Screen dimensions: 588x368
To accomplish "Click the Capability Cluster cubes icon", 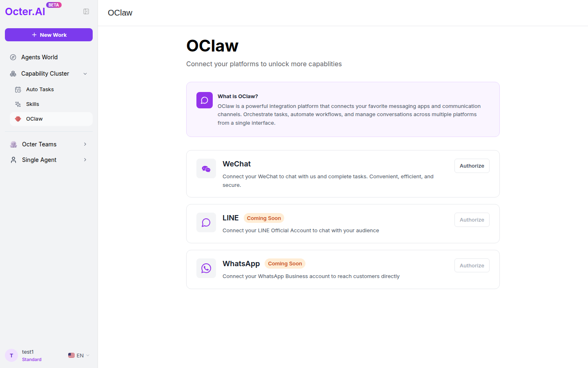I will pyautogui.click(x=13, y=74).
